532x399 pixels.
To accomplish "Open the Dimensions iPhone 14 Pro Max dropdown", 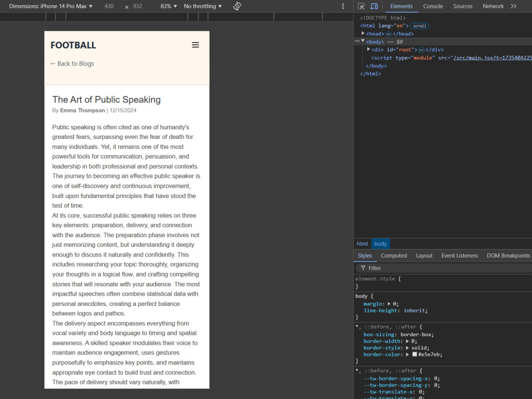I will tap(51, 6).
